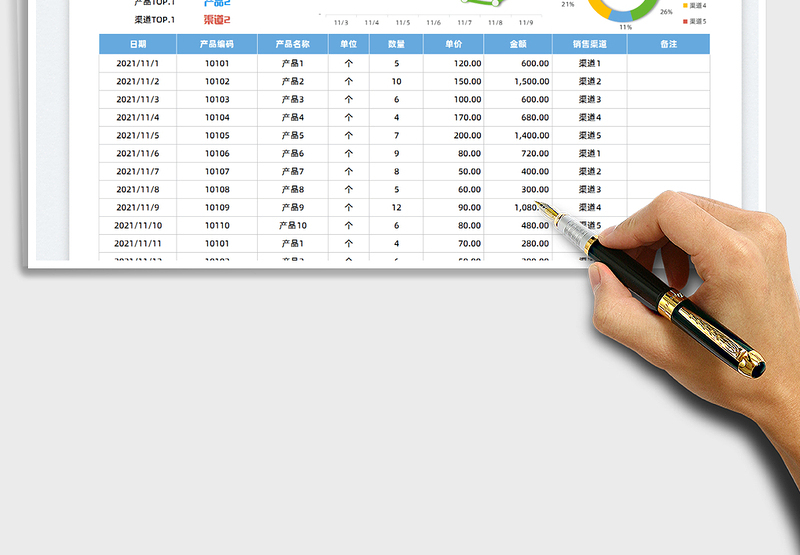
Task: Click the donut chart's 26% label
Action: pos(666,12)
